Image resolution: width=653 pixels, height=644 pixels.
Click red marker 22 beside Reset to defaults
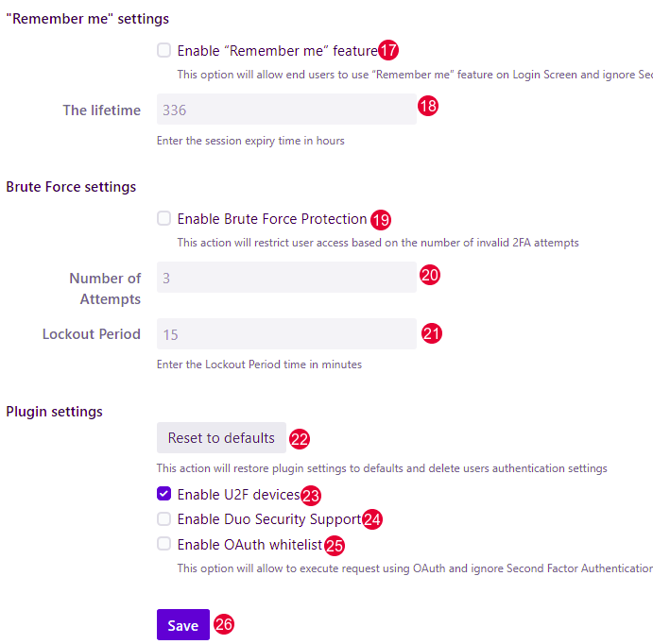[x=300, y=438]
